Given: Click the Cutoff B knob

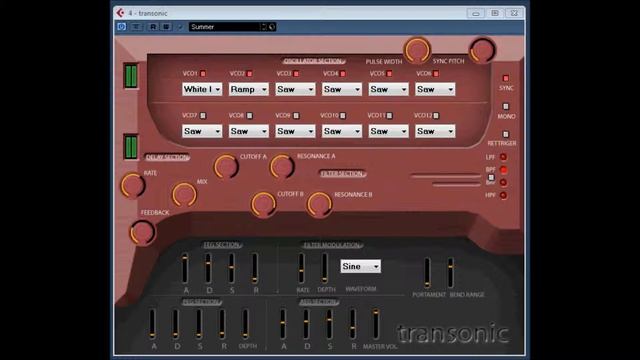Looking at the screenshot, I should [x=263, y=204].
